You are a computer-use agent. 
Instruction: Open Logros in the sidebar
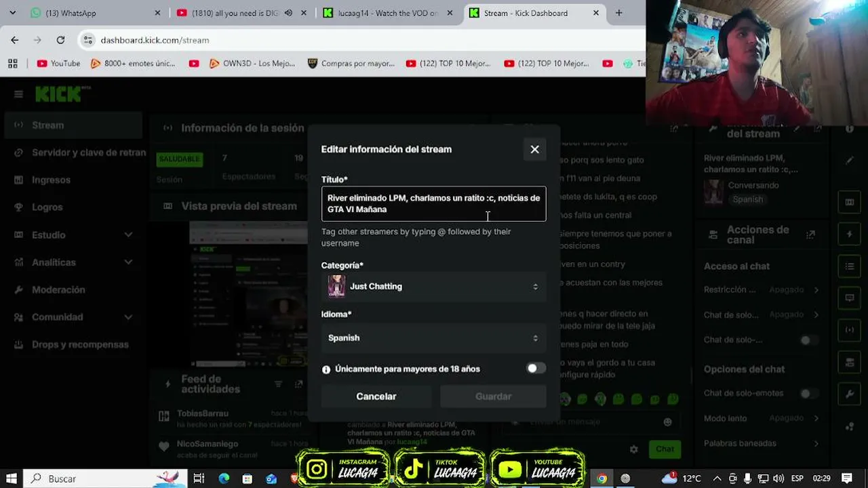click(x=73, y=207)
